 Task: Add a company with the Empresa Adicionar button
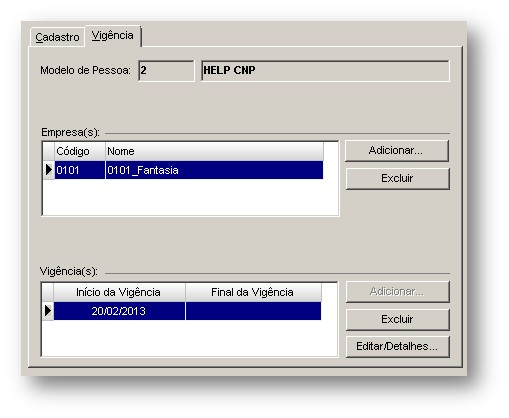coord(397,151)
